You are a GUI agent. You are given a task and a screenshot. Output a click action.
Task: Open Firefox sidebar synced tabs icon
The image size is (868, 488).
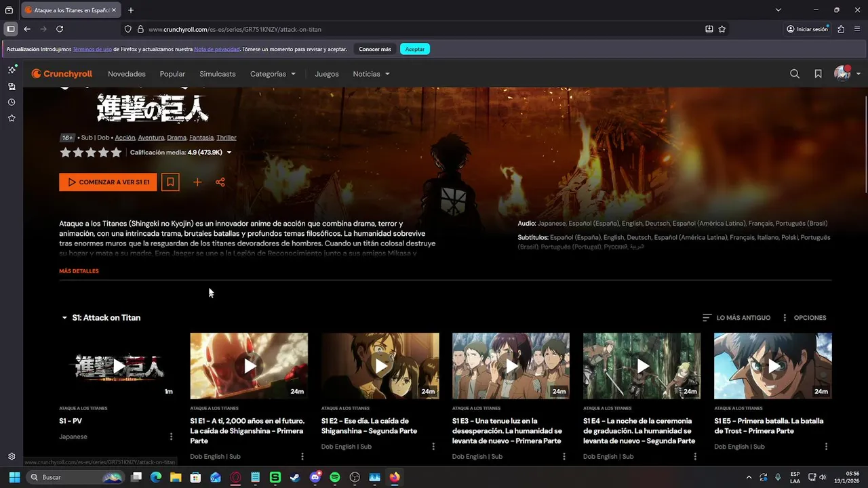coord(12,87)
